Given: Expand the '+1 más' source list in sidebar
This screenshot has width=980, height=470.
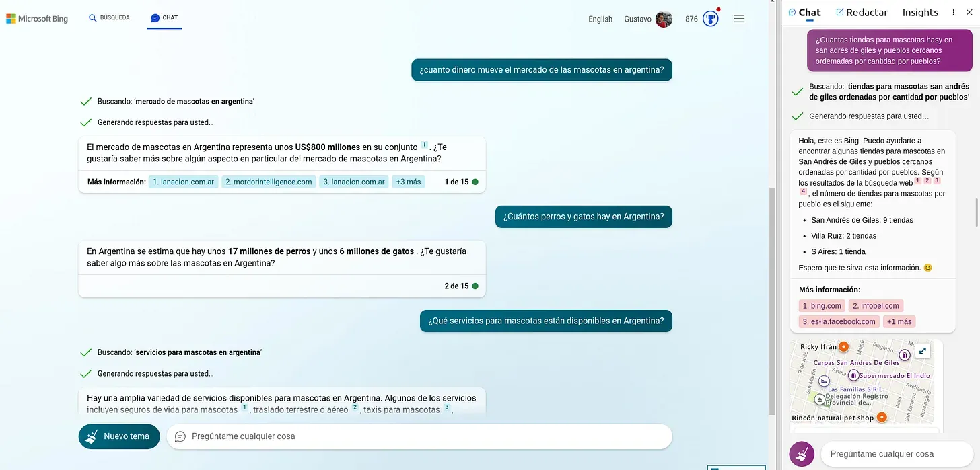Looking at the screenshot, I should pyautogui.click(x=899, y=321).
